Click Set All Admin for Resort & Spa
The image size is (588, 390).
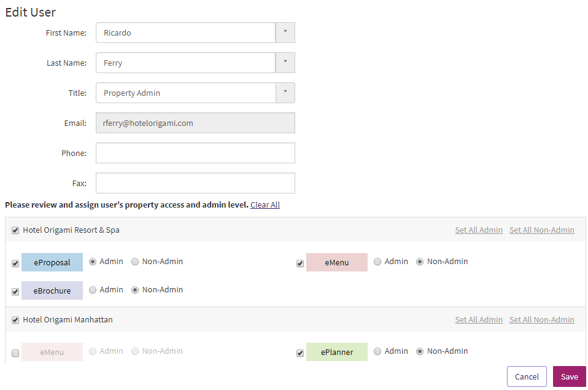click(479, 230)
